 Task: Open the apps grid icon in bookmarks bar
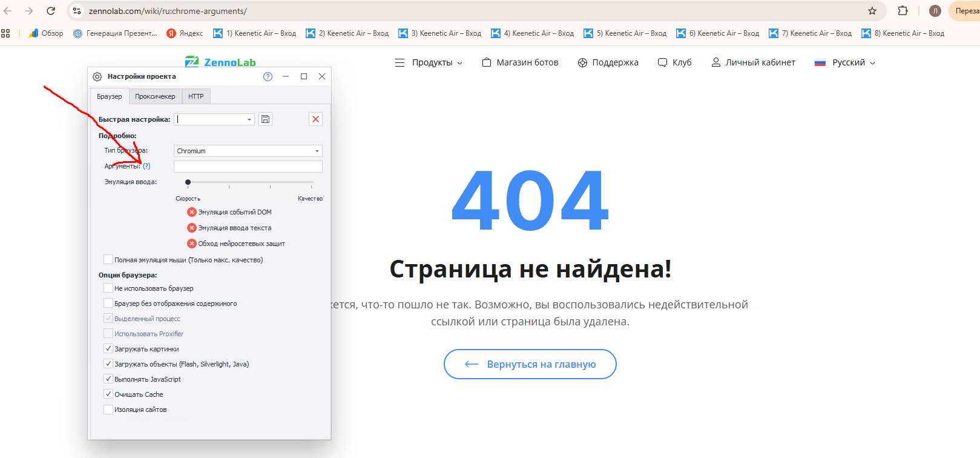[x=5, y=33]
